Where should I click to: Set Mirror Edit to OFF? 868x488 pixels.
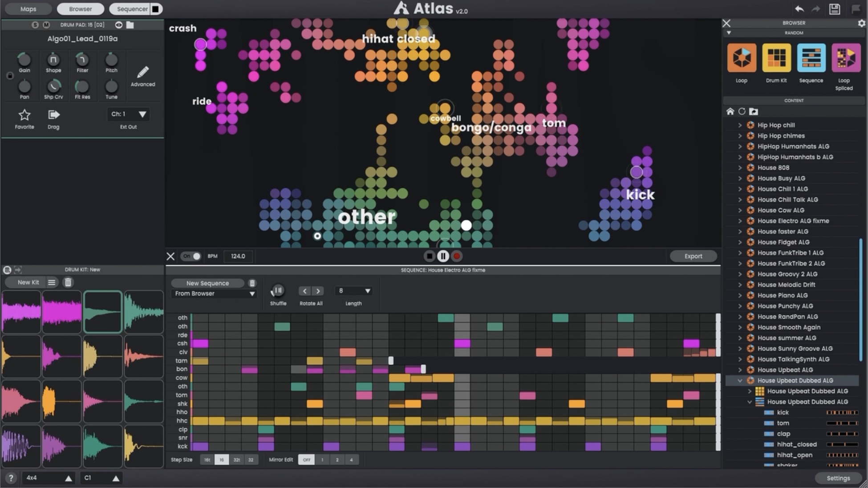307,460
